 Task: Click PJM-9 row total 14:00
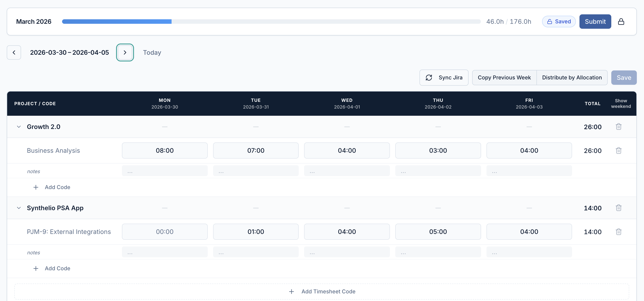click(x=592, y=232)
